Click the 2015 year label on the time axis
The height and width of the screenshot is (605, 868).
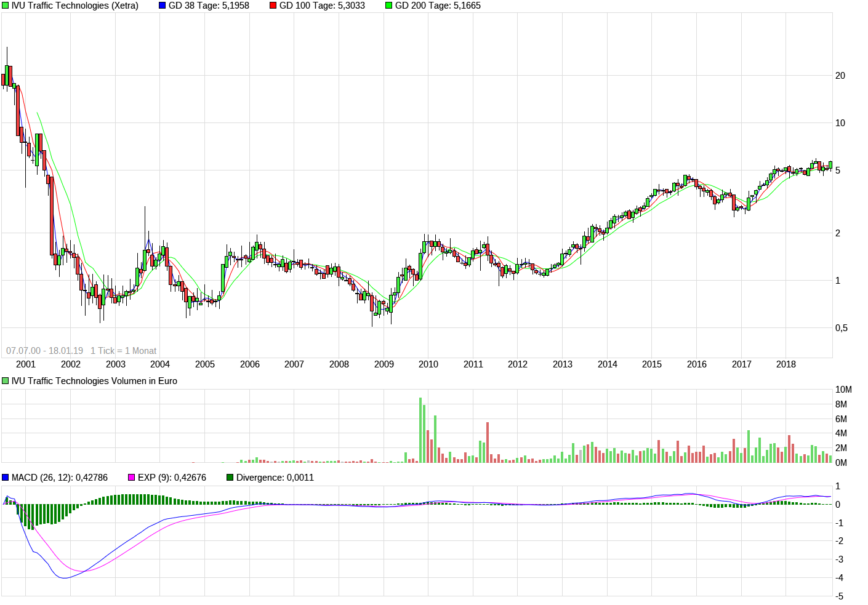click(x=652, y=364)
